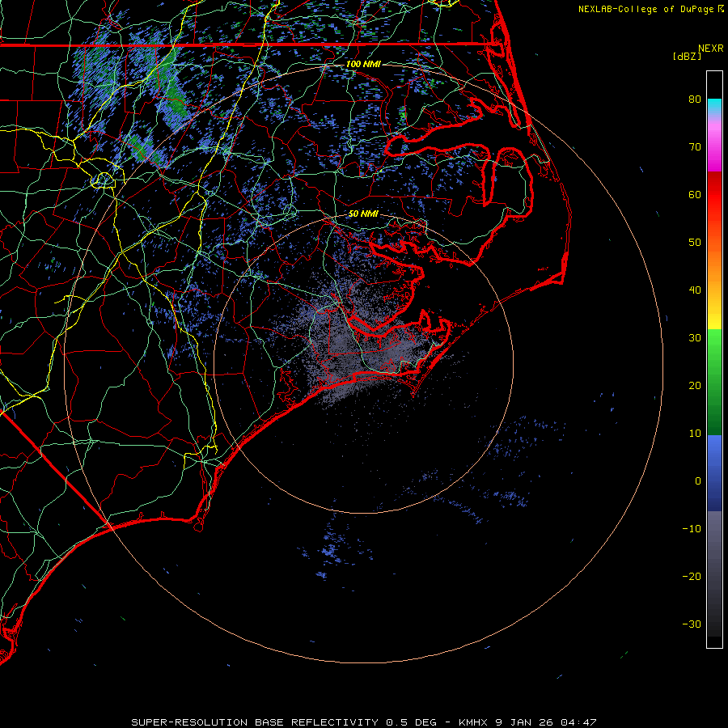This screenshot has width=728, height=728.
Task: Click the 100 NMI range ring label
Action: [363, 64]
